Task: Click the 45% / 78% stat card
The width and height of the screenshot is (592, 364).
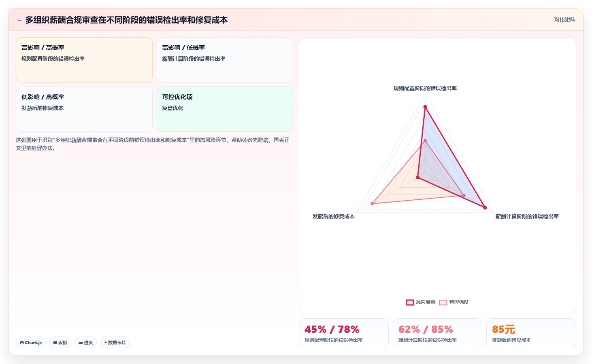Action: tap(344, 333)
